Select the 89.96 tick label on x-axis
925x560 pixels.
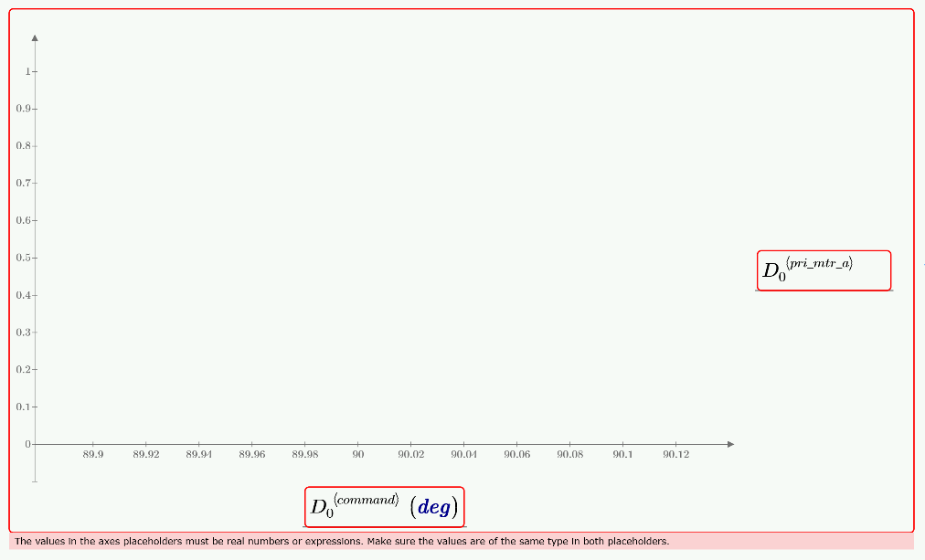point(250,453)
